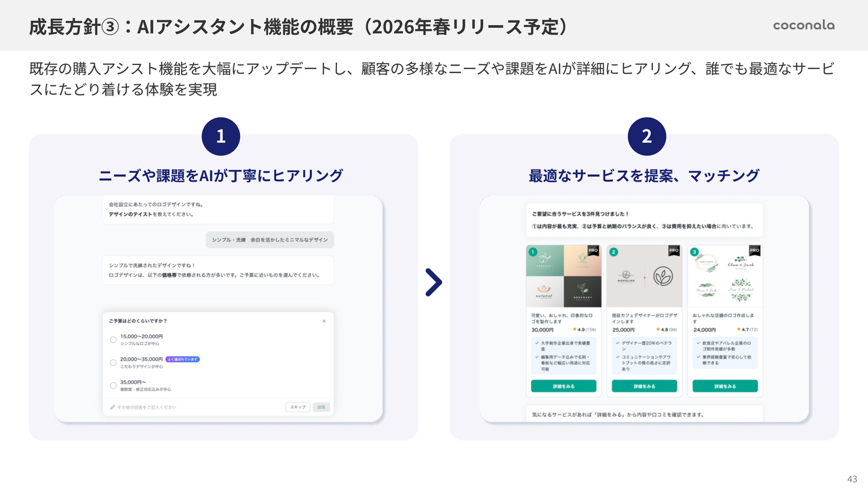Click the four-logo thumbnail of service one
The image size is (868, 488).
564,277
